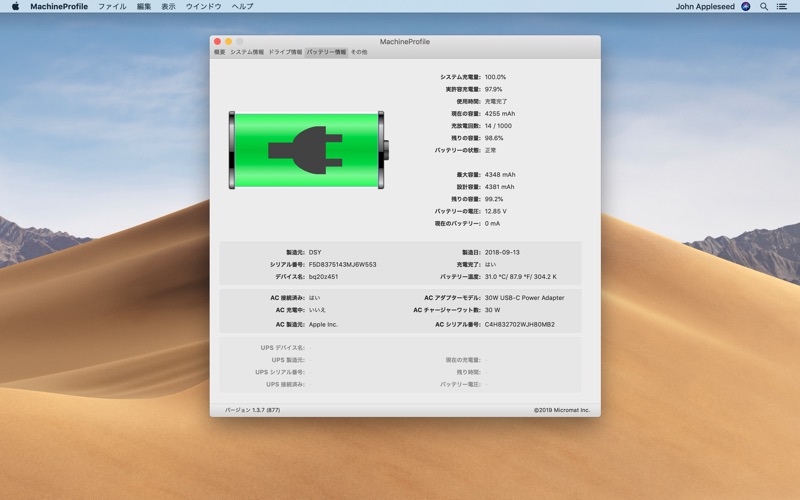The image size is (800, 500).
Task: Click the 98.6% remaining capacity value
Action: [x=493, y=138]
